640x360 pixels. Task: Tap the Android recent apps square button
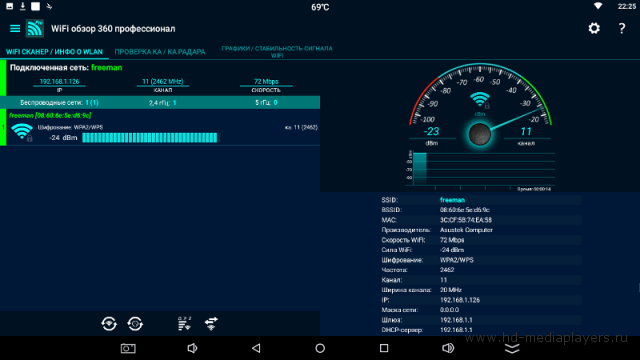[x=384, y=348]
